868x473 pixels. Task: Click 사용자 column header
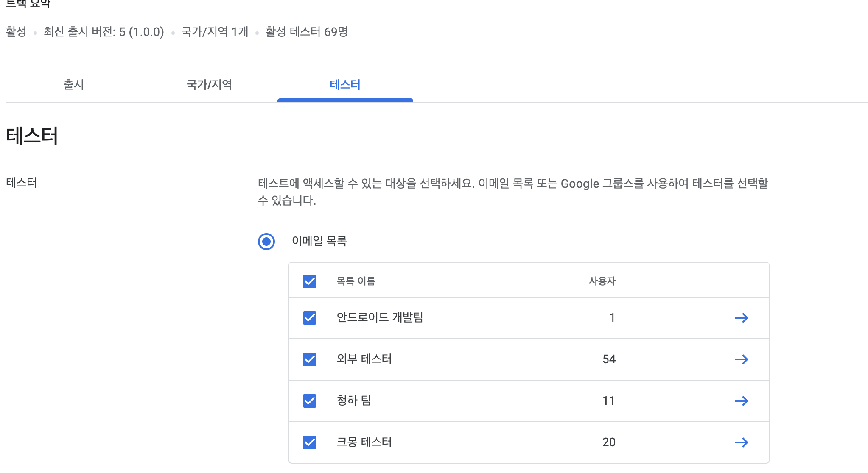click(602, 281)
